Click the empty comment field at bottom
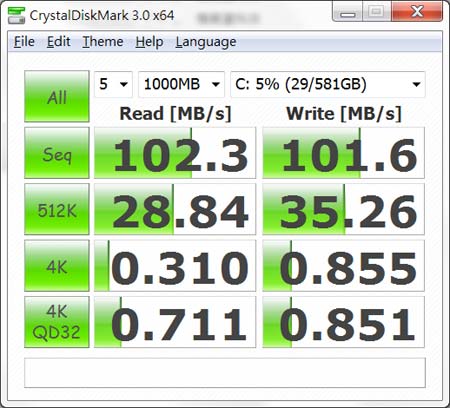This screenshot has width=450, height=408. tap(225, 373)
